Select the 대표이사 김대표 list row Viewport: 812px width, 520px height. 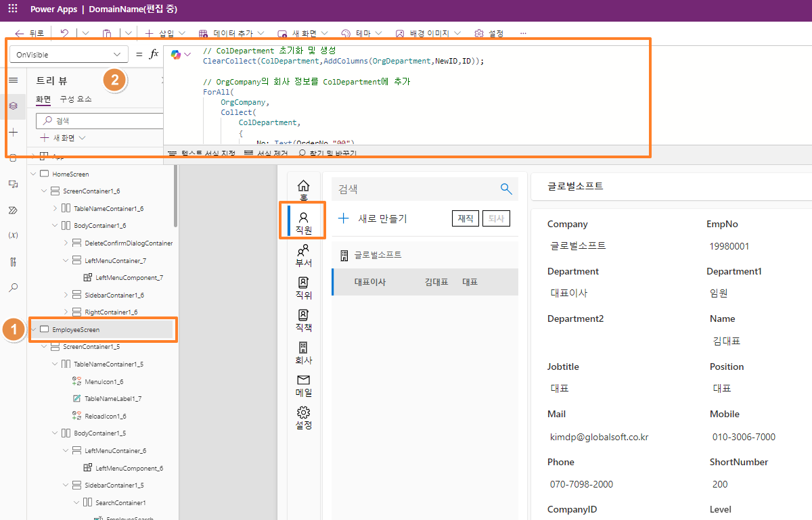pyautogui.click(x=425, y=282)
